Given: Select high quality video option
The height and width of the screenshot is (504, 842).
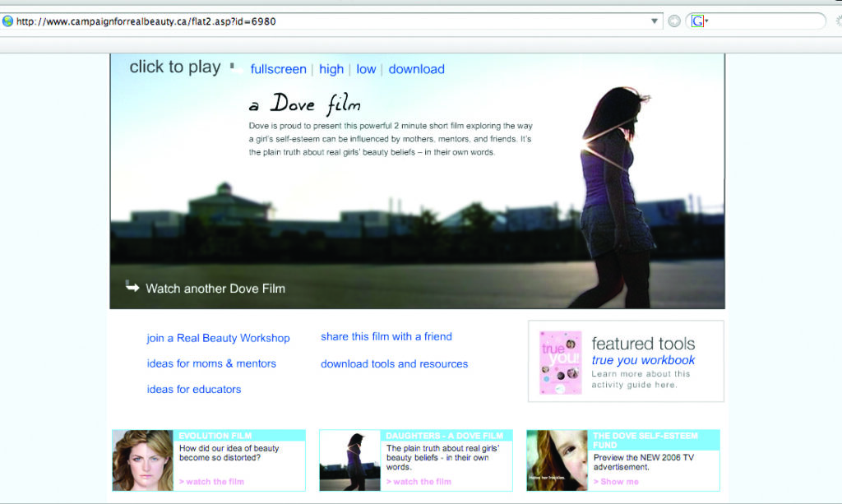Looking at the screenshot, I should coord(331,69).
